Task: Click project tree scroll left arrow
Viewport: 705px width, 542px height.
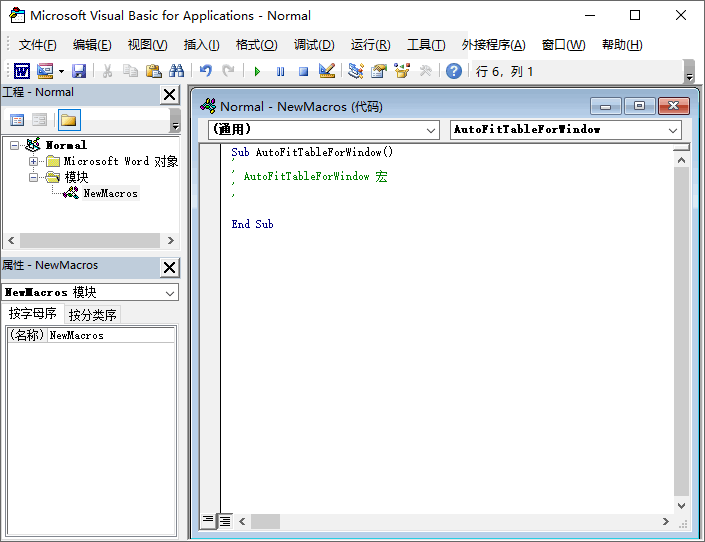Action: pyautogui.click(x=11, y=241)
